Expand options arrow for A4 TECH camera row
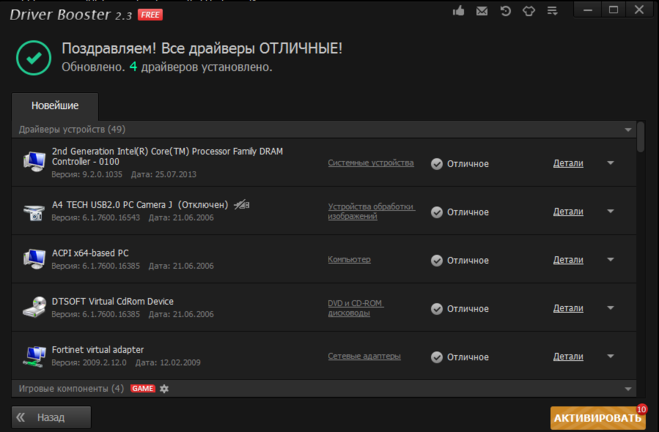Screen dimensions: 659x432 coord(611,211)
